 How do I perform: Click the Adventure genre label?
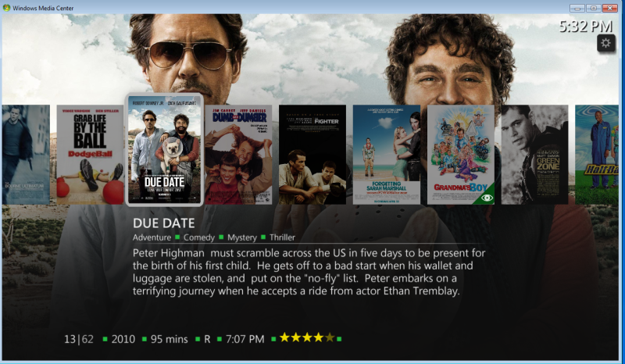pyautogui.click(x=152, y=237)
